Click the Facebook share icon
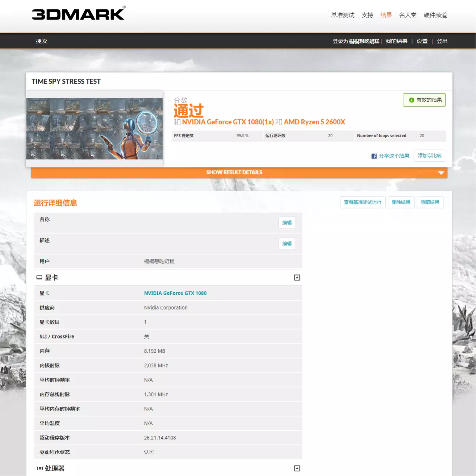 pyautogui.click(x=374, y=156)
